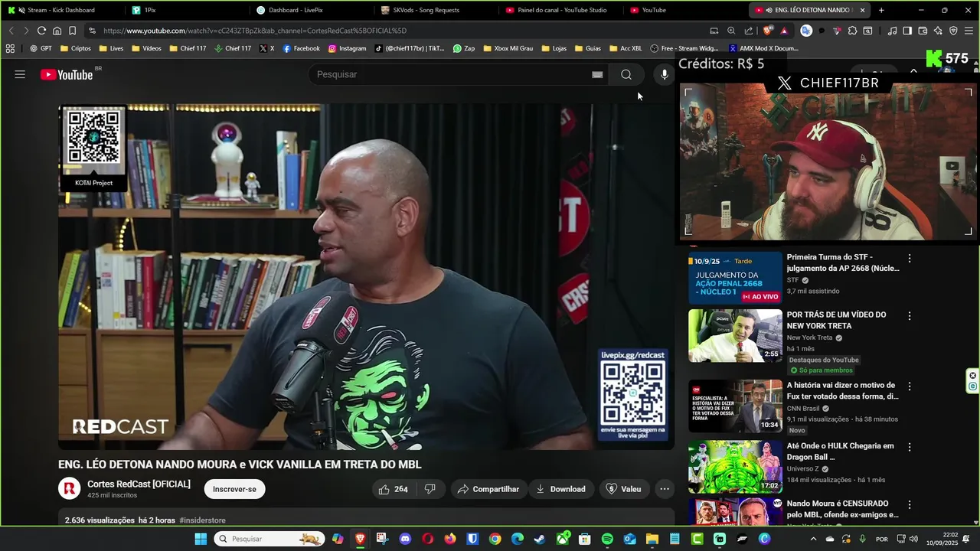Bookmark this page with bookmark icon

72,31
